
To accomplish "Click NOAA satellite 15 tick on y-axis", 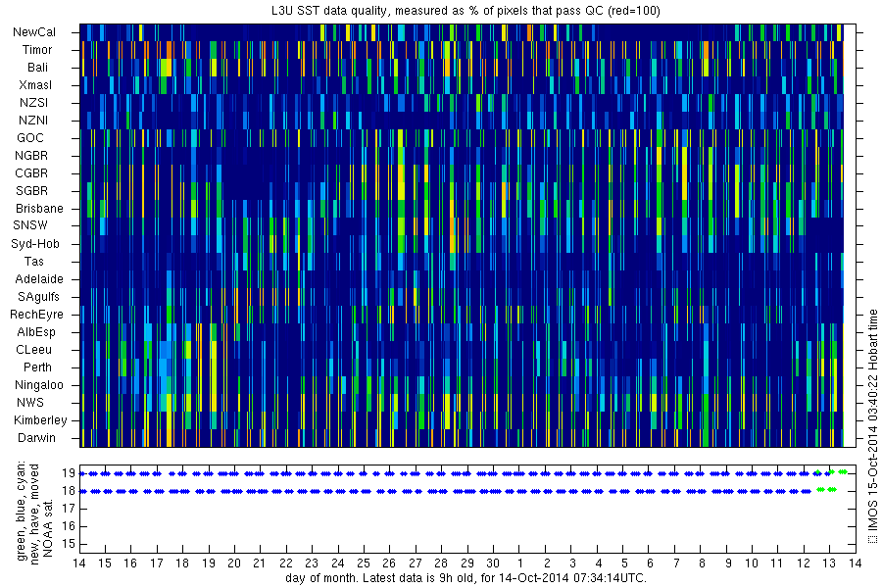I will coord(69,544).
